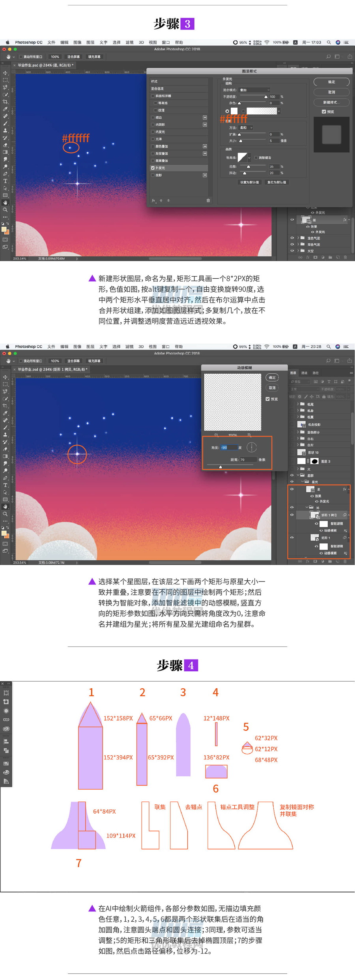Select the Brush tool in the Layer Style window
The width and height of the screenshot is (355, 980).
click(x=5, y=123)
